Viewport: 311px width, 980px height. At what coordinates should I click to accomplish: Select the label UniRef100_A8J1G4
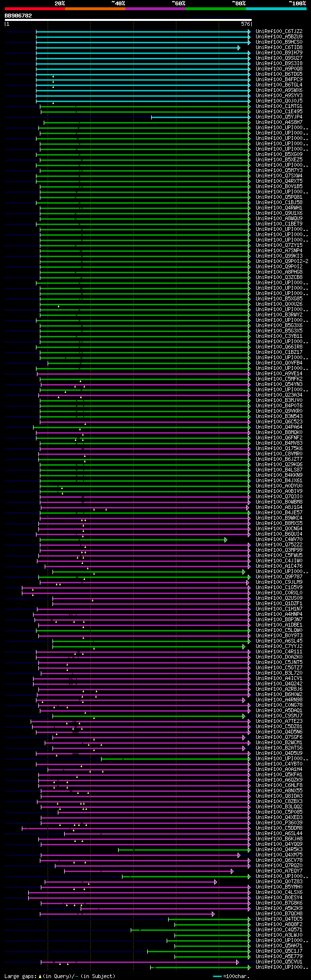click(279, 507)
